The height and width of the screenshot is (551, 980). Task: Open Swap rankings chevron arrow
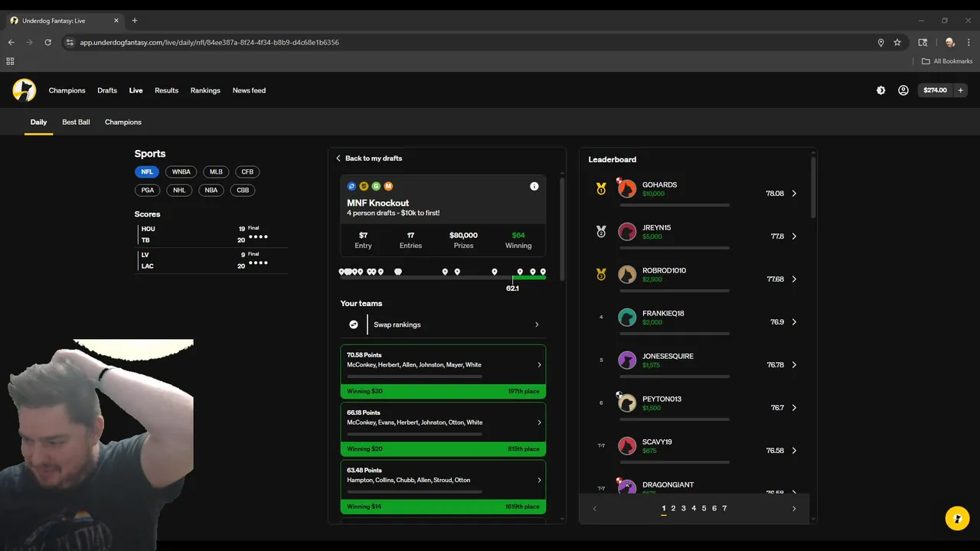click(x=537, y=324)
